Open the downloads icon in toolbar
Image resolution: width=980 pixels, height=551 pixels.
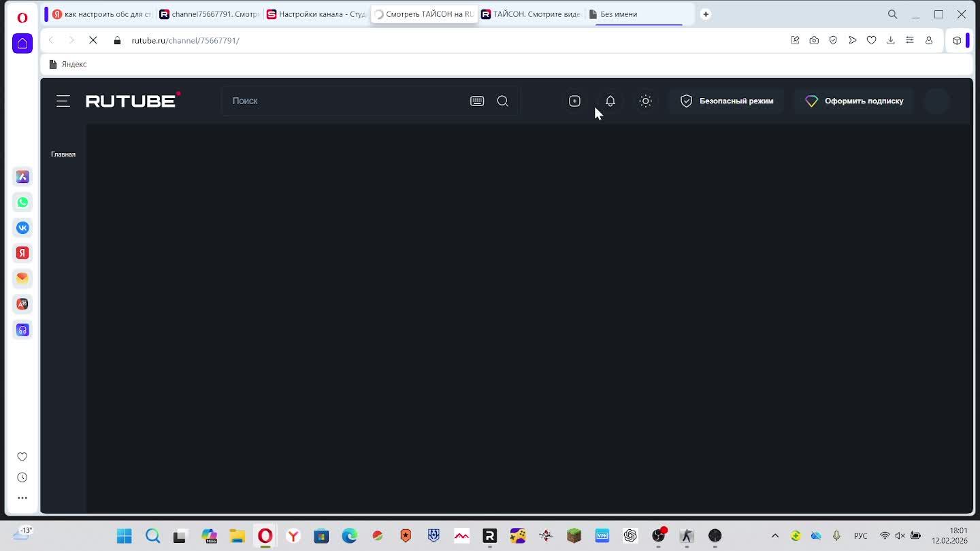coord(890,40)
